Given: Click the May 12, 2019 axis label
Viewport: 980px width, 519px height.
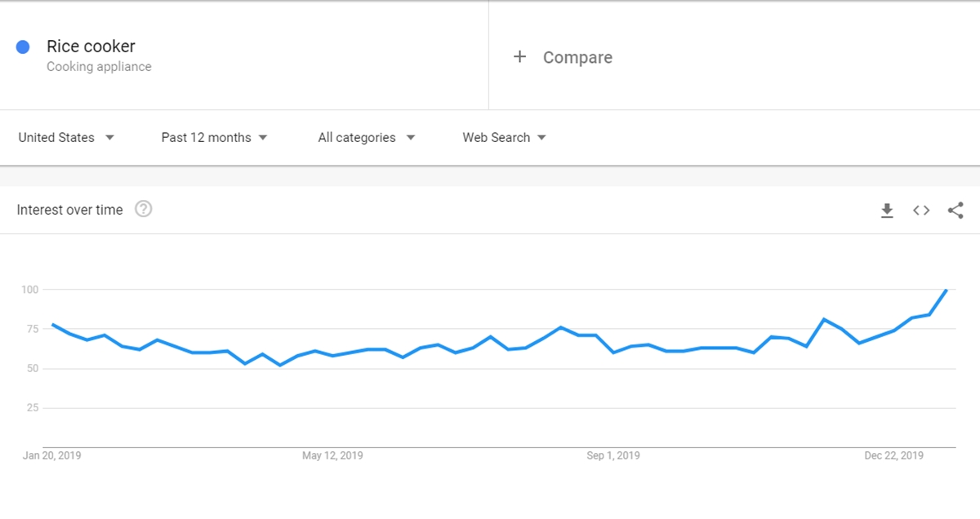Looking at the screenshot, I should (332, 455).
